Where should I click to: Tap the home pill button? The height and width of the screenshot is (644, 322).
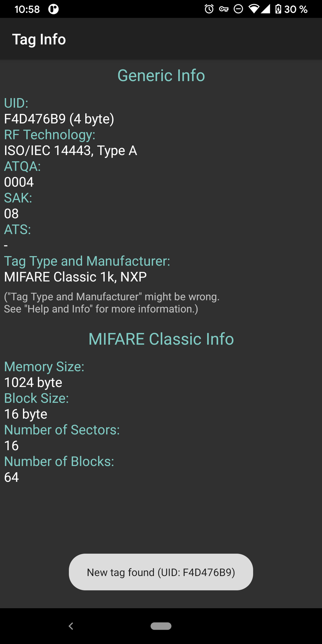(x=161, y=626)
